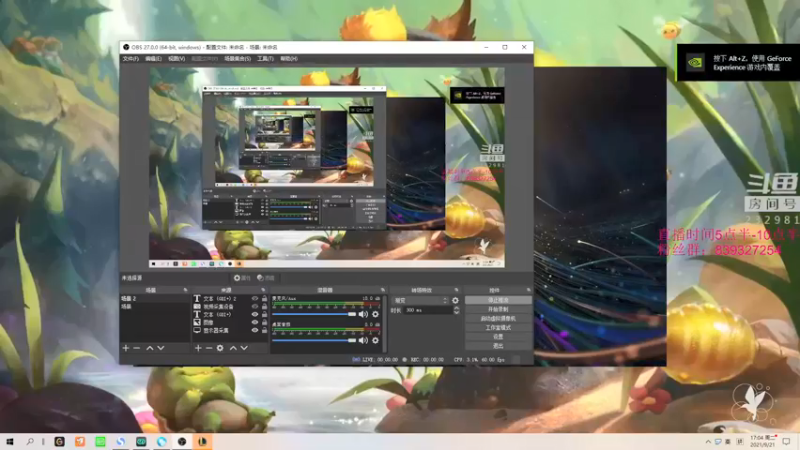
Task: Start the virtual camera button
Action: pyautogui.click(x=498, y=319)
